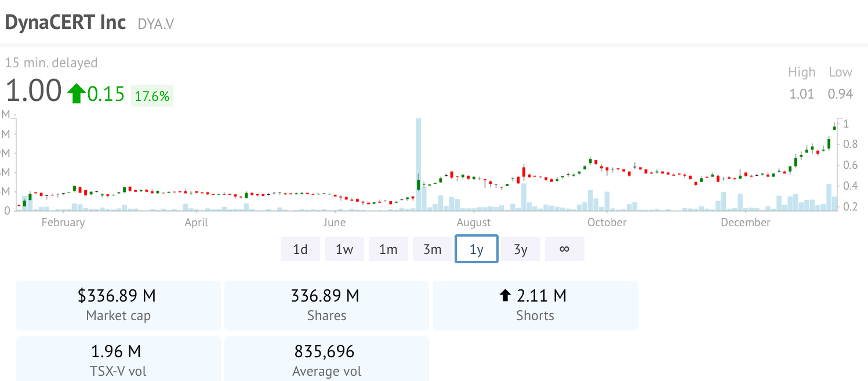Open the Average vol 835,696 card
This screenshot has width=868, height=381.
point(326,358)
